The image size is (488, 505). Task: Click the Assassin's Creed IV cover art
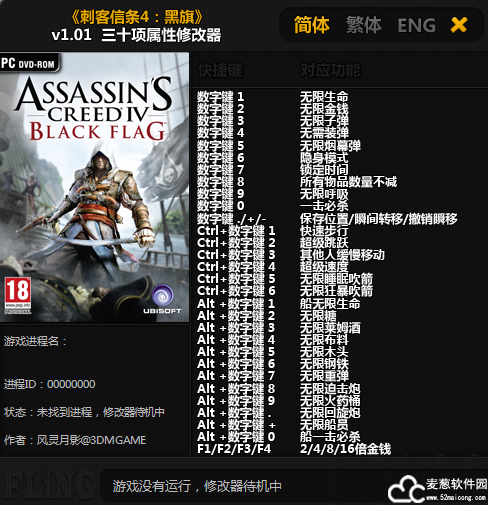coord(94,187)
